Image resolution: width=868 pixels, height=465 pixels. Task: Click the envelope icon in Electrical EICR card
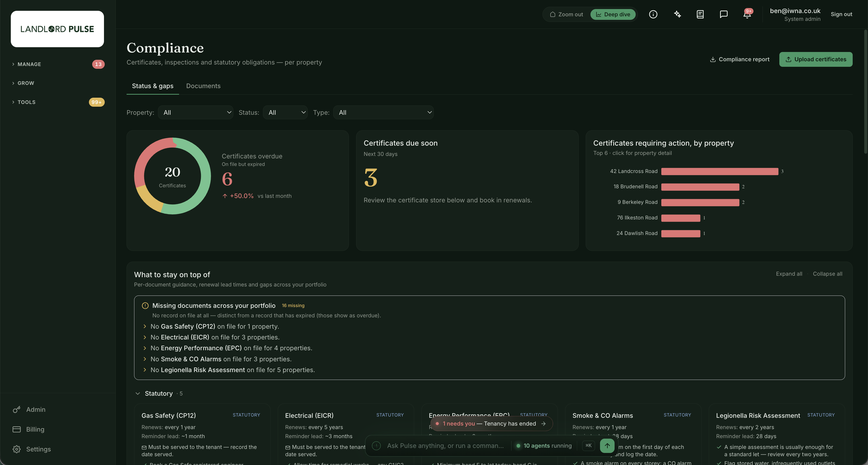pos(287,447)
